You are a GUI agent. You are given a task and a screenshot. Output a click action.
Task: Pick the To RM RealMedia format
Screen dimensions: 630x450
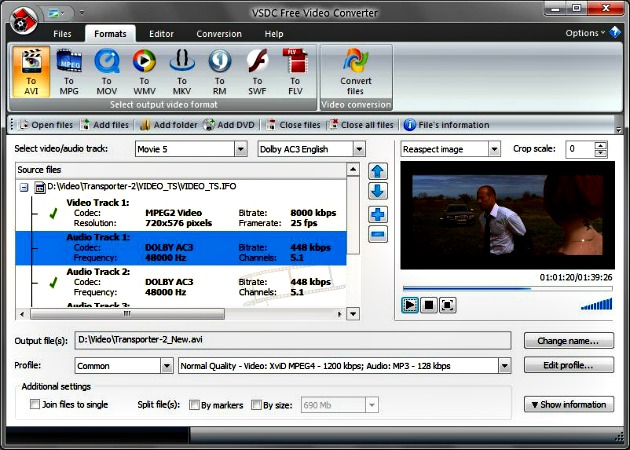tap(219, 72)
